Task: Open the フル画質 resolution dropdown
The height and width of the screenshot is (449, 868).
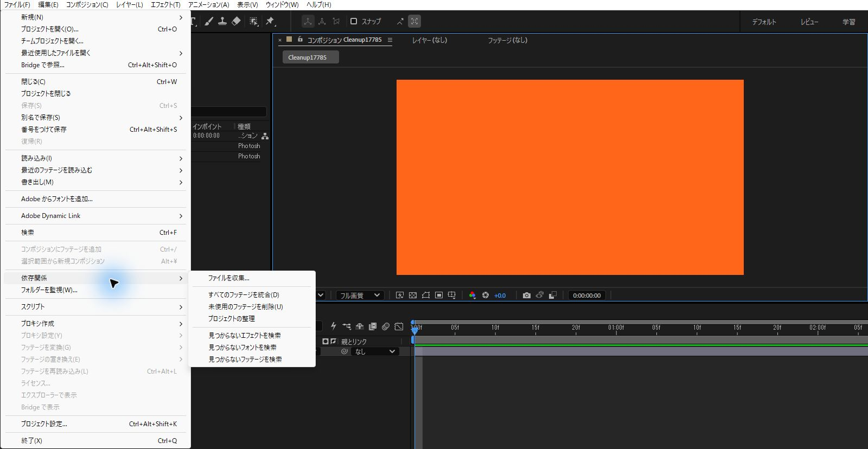Action: tap(360, 295)
